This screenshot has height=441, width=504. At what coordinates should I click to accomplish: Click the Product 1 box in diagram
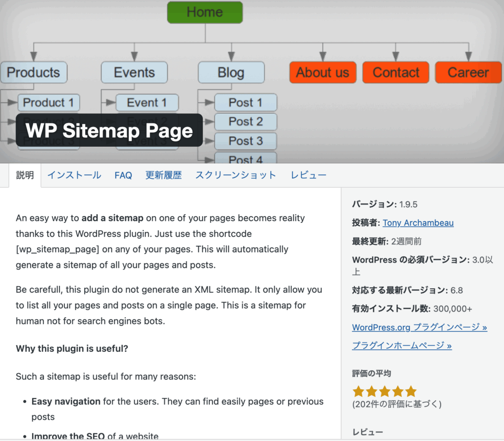coord(49,102)
